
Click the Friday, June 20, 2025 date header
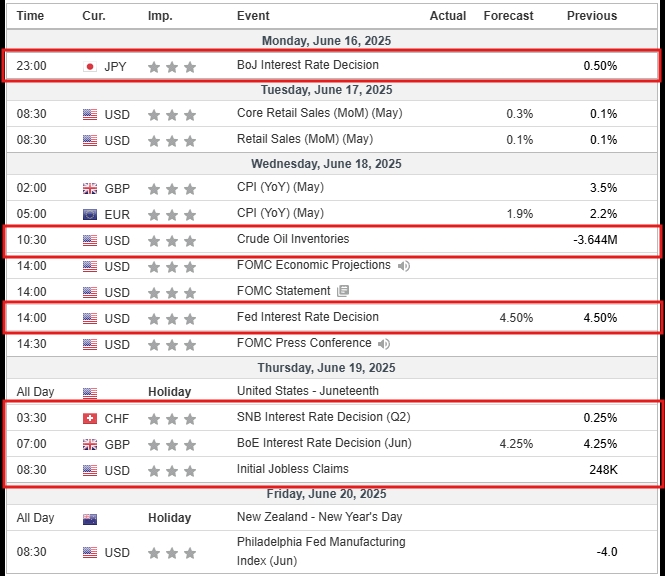pos(326,494)
